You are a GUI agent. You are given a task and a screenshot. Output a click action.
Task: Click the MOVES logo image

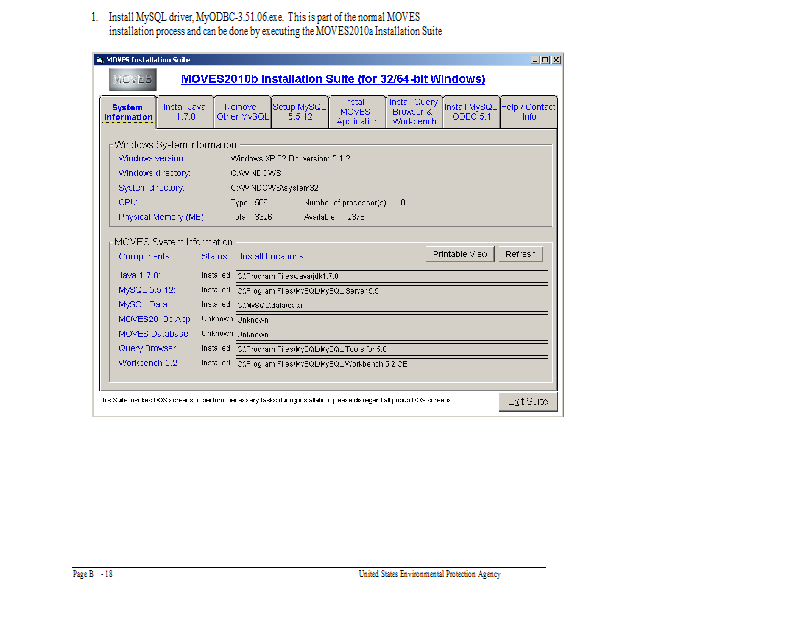pos(133,78)
